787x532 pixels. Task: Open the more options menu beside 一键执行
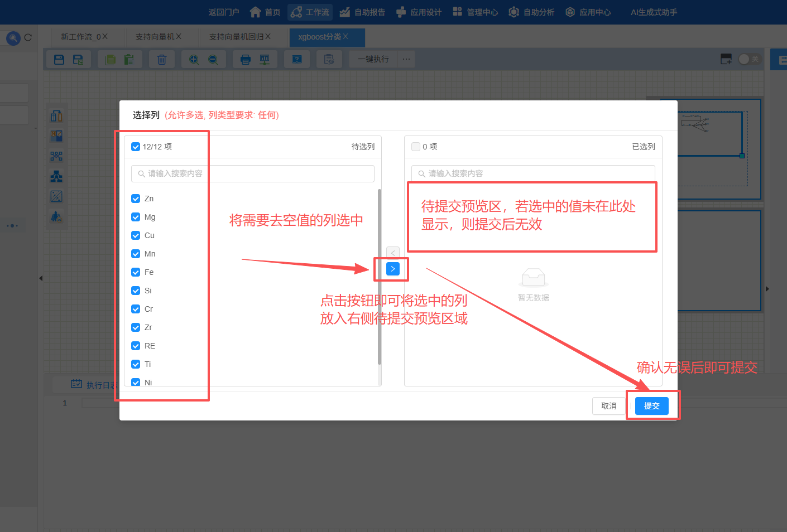tap(406, 59)
